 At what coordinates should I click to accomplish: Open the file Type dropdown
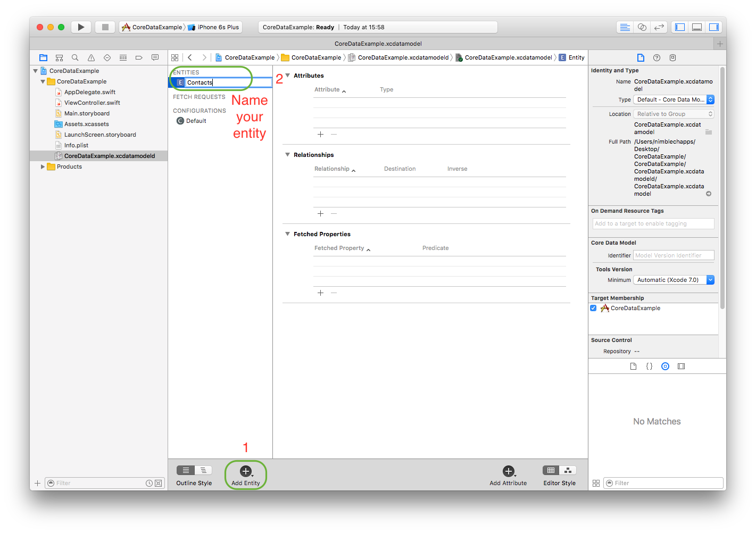pos(674,99)
